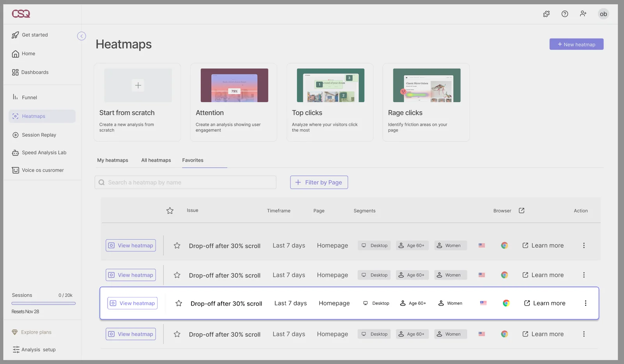Image resolution: width=624 pixels, height=364 pixels.
Task: Focus the Search a heatmap by name field
Action: 185,182
